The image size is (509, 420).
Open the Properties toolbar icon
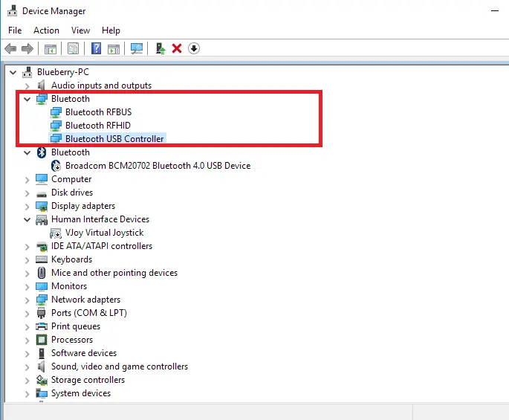click(x=73, y=49)
